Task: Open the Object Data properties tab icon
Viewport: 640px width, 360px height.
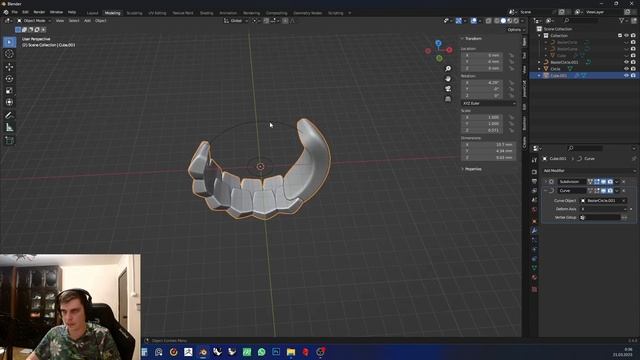Action: coord(534,268)
